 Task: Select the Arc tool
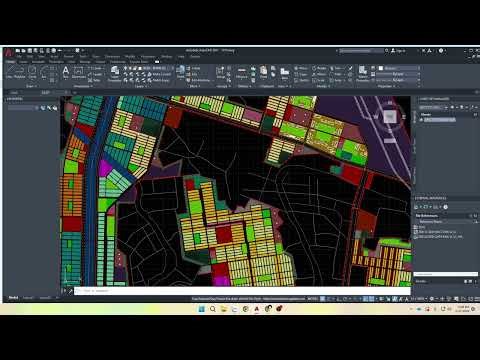(44, 72)
